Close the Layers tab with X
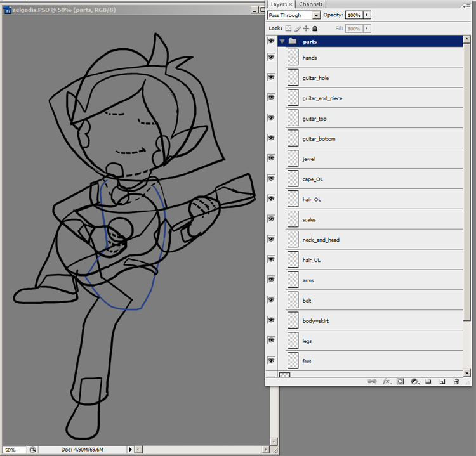476x456 pixels. 290,4
